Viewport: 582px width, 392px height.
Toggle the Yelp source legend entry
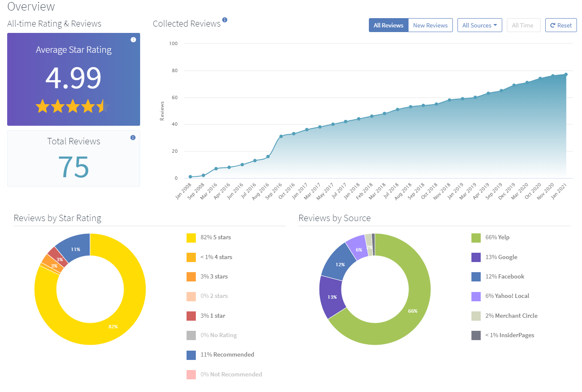coord(497,238)
